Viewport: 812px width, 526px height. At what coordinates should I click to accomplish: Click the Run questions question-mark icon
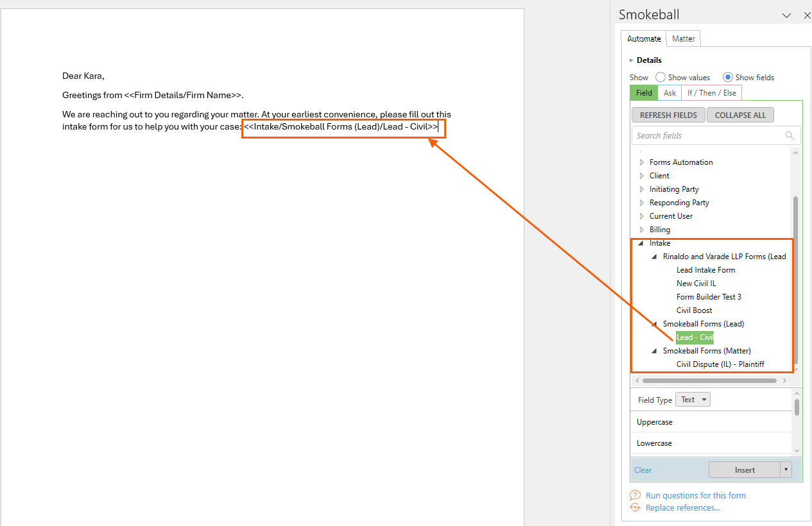[x=635, y=495]
